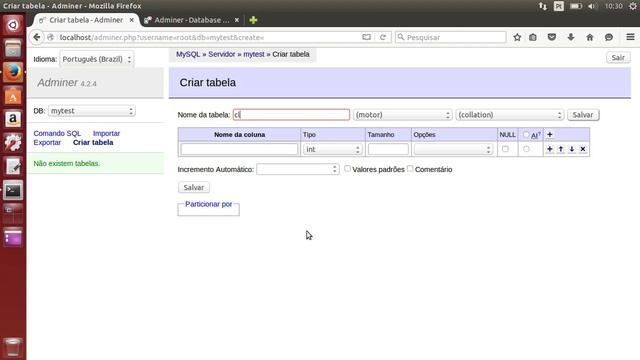The image size is (640, 360).
Task: Toggle the NULL checkbox for the column
Action: point(505,149)
